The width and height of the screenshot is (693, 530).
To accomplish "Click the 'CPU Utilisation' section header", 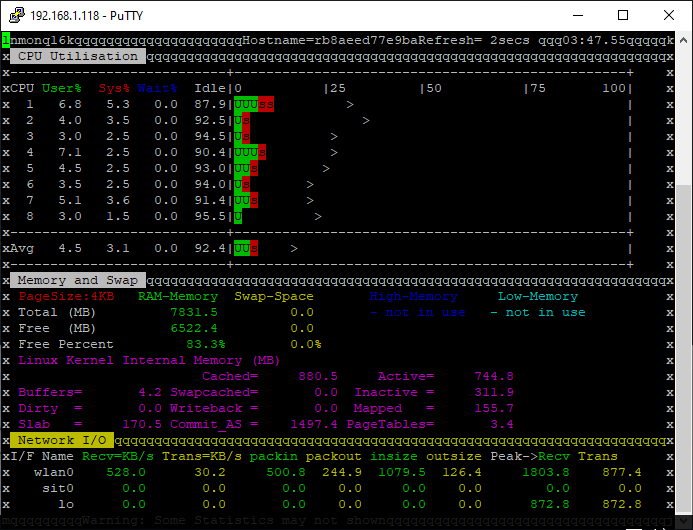I will point(78,56).
